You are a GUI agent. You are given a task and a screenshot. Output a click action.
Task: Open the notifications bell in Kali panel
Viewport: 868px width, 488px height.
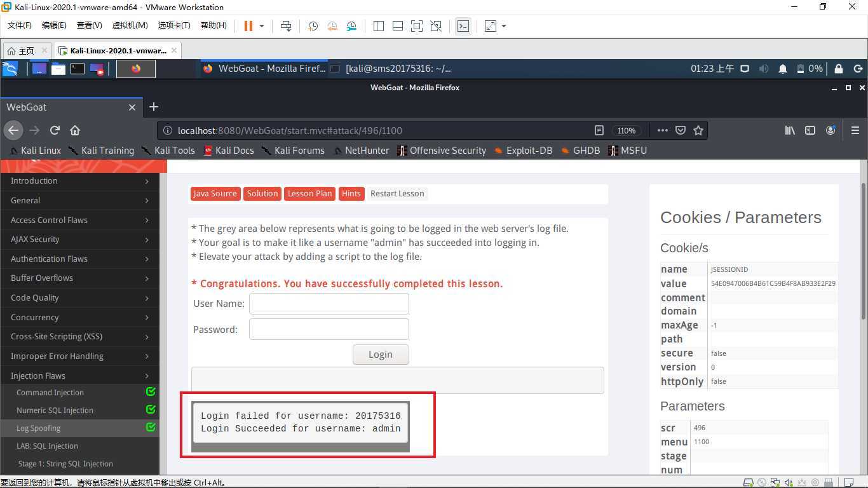tap(783, 69)
